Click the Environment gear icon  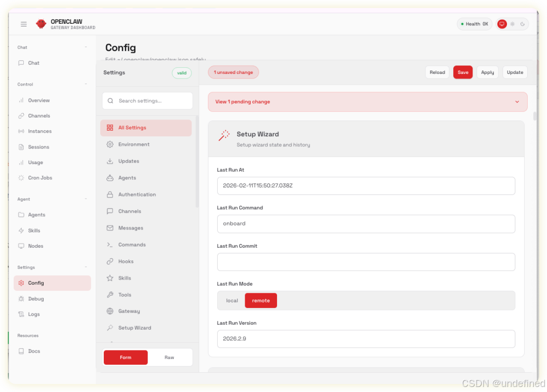pyautogui.click(x=110, y=144)
